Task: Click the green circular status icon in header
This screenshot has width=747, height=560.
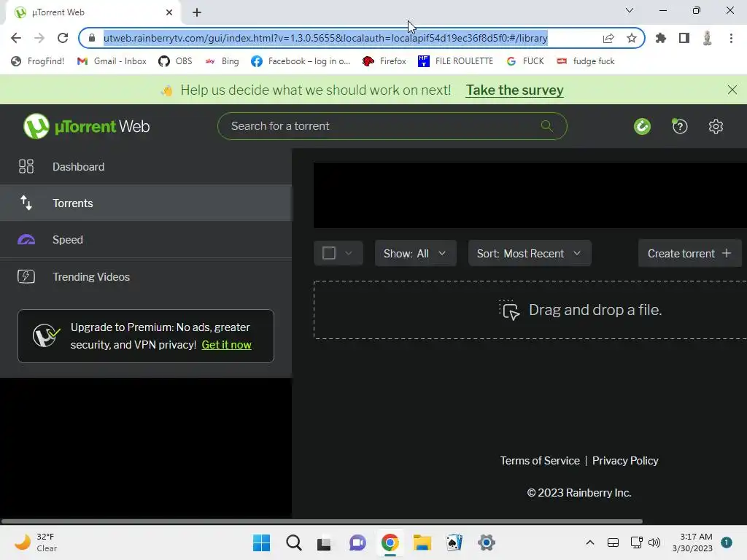Action: coord(642,127)
